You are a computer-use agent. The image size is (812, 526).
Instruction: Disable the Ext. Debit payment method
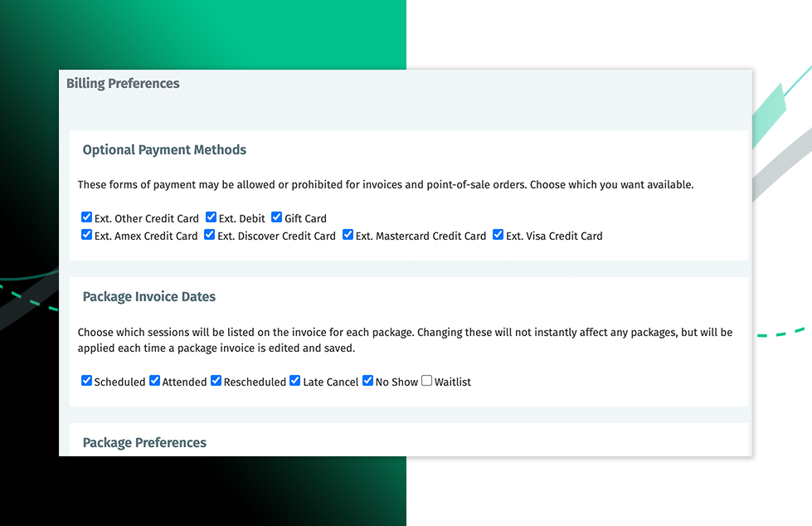210,217
